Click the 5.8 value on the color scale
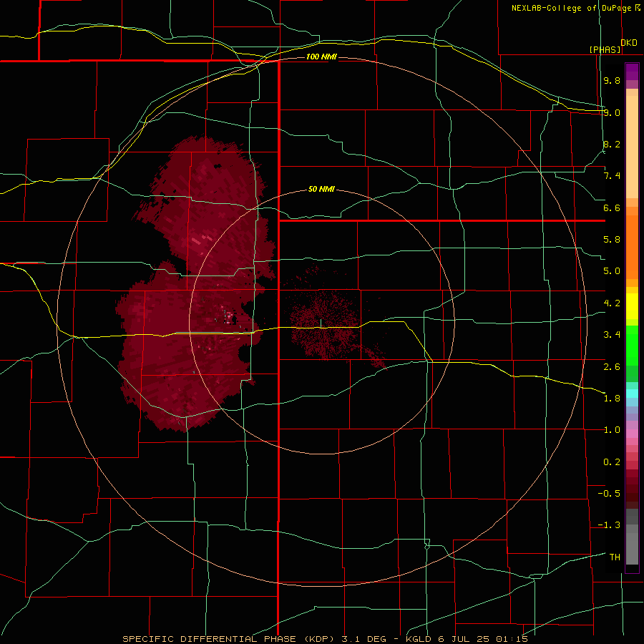 tap(612, 240)
